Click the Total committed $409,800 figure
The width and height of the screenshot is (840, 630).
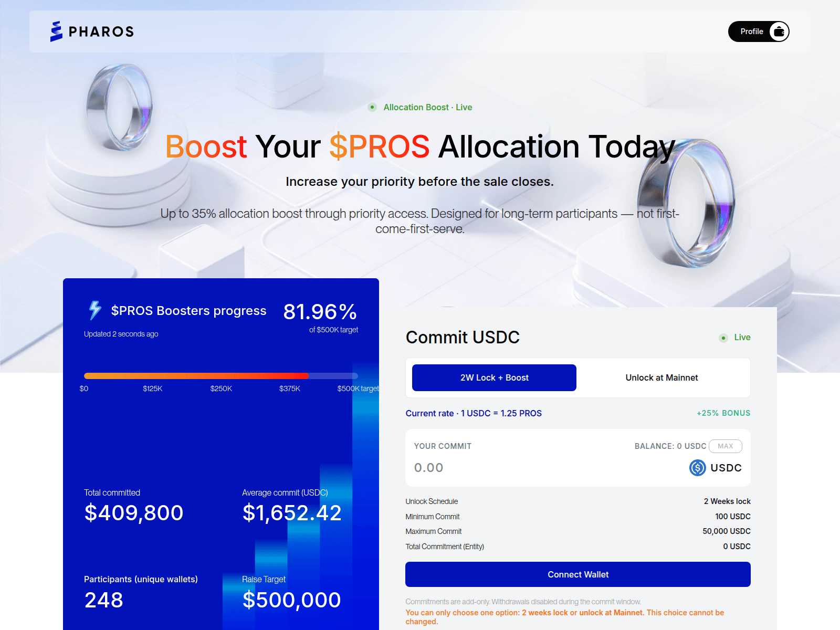click(134, 513)
